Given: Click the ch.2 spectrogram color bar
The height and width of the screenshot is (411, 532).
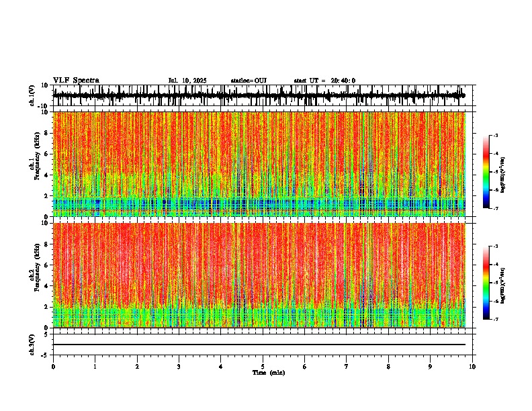Looking at the screenshot, I should tap(486, 283).
